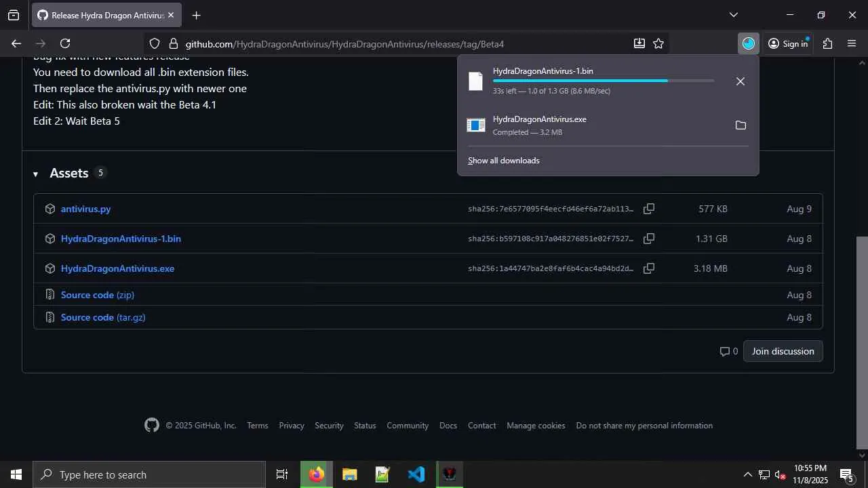Click the antivirus.py size 577 KB

point(713,209)
